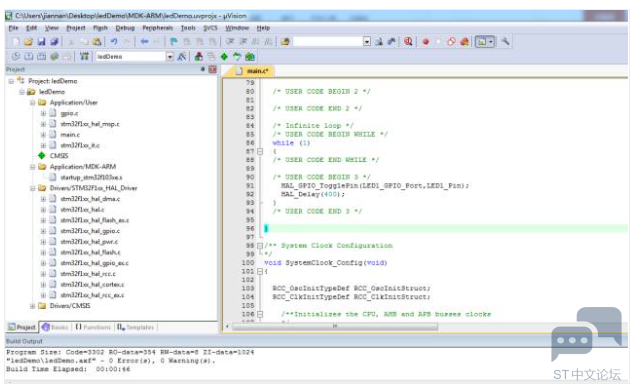Screen dimensions: 630x390
Task: Click the Find in Files icon
Action: [x=285, y=42]
